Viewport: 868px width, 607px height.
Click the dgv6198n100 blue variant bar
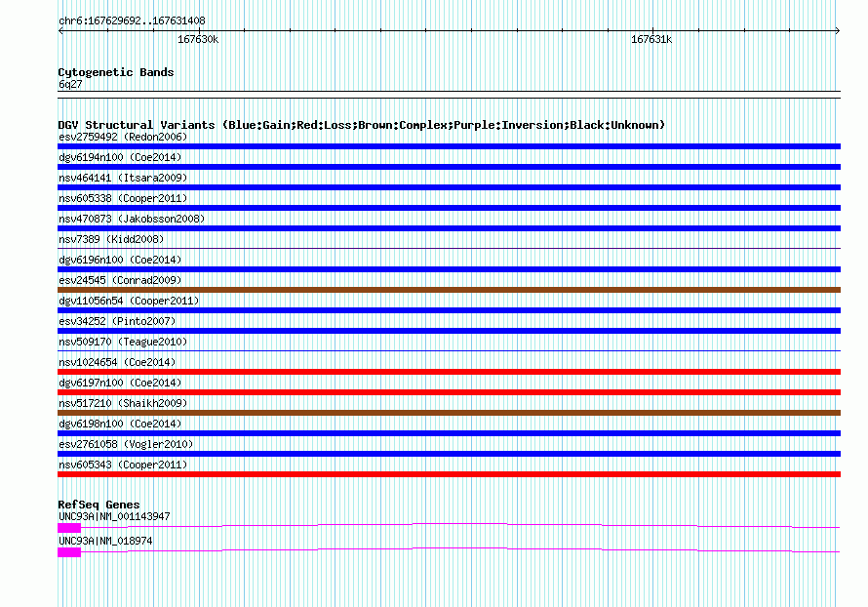point(449,433)
